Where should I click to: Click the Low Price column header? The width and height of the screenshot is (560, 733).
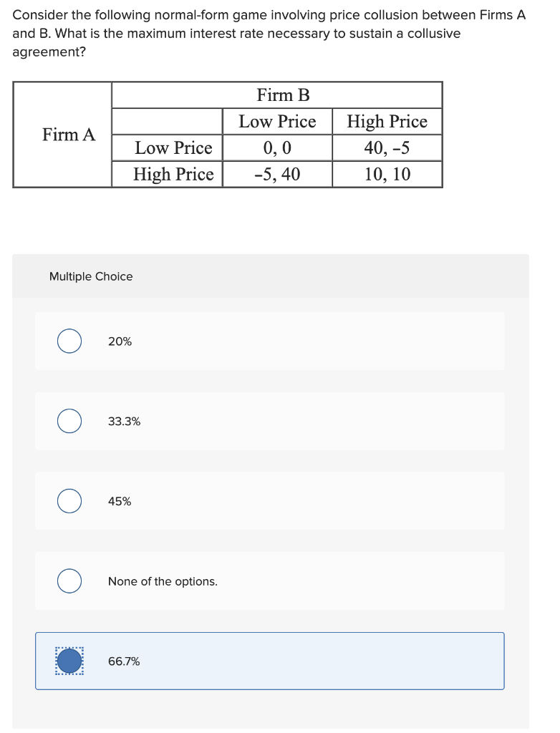pos(277,122)
